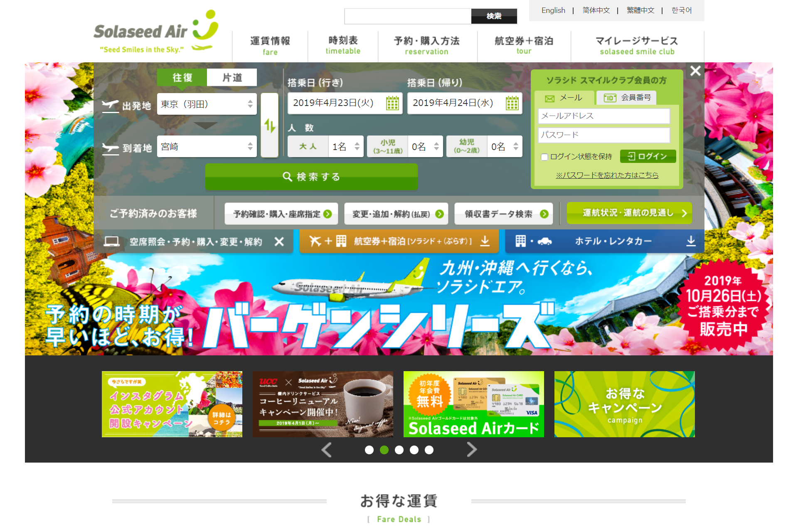
Task: Click hotel and car icon on blue tab
Action: (534, 241)
